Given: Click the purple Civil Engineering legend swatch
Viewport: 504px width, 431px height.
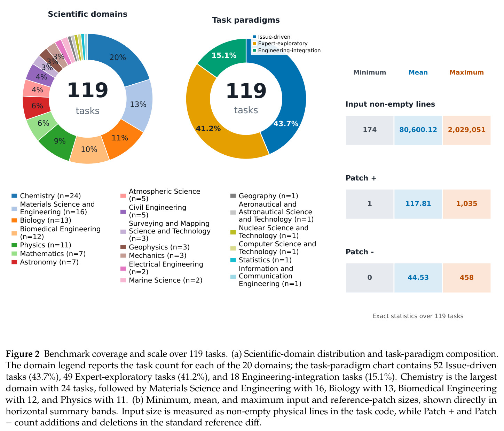Looking at the screenshot, I should pos(123,211).
